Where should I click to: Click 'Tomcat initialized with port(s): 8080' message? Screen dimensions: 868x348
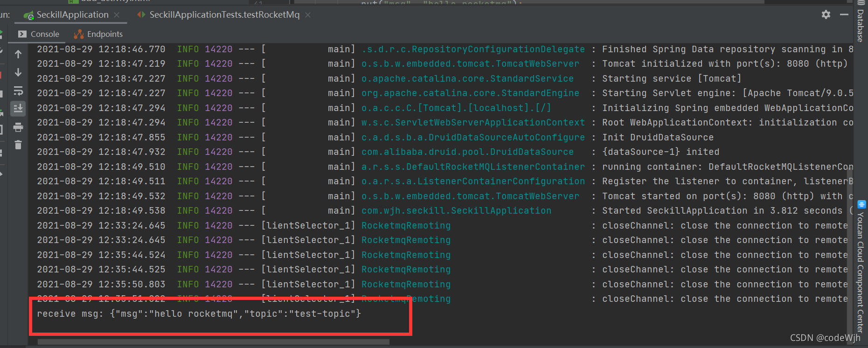tap(725, 64)
